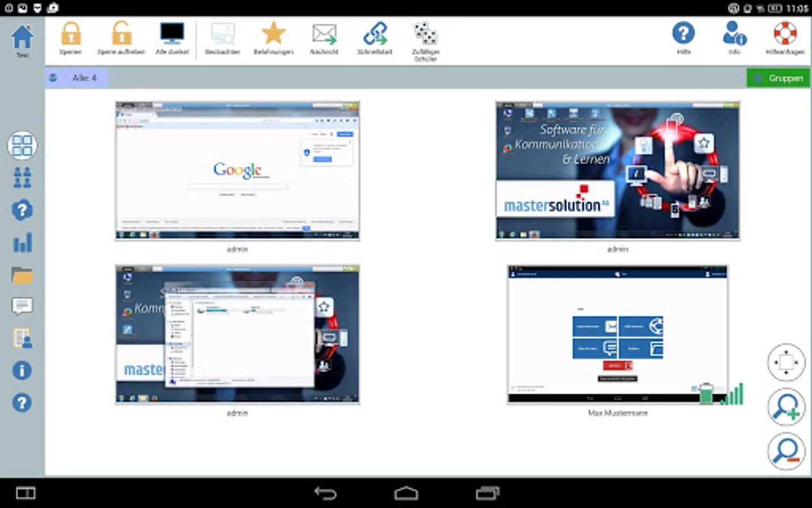
Task: Open the Beobachten observe tool
Action: [x=223, y=38]
